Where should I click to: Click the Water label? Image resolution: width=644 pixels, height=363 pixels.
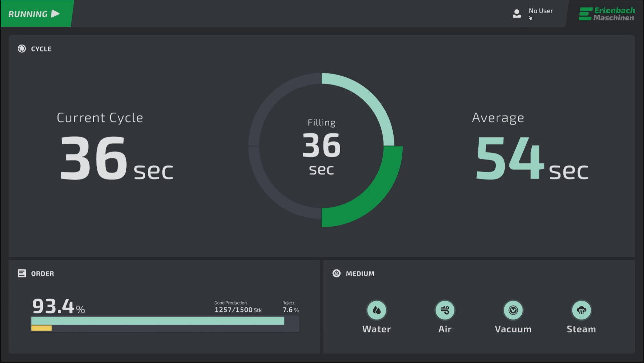(x=377, y=329)
